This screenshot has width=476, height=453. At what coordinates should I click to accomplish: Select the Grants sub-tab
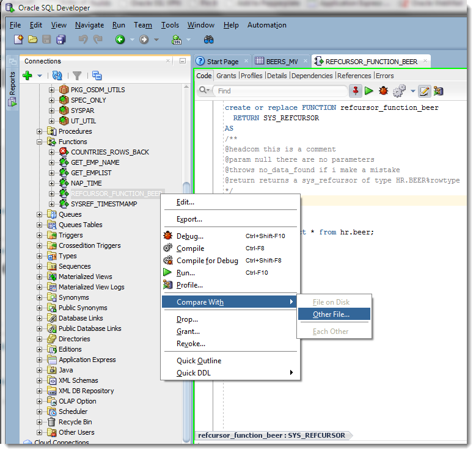pos(226,76)
